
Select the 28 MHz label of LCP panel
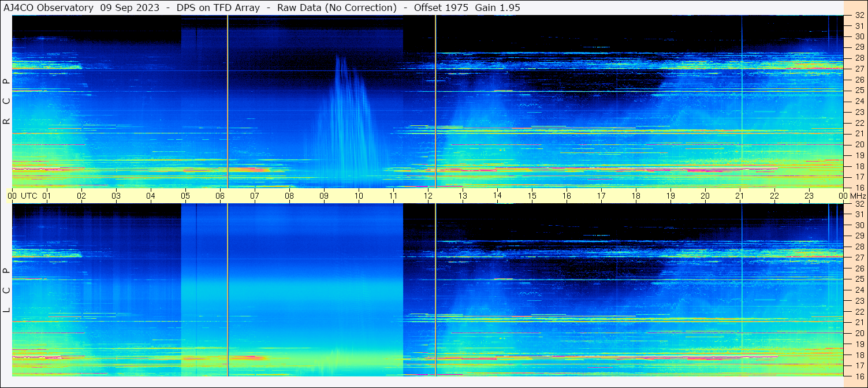(x=858, y=247)
